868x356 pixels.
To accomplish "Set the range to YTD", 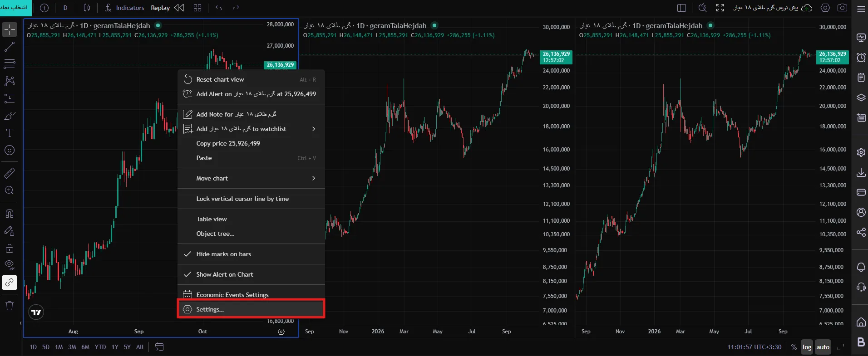I will point(100,347).
